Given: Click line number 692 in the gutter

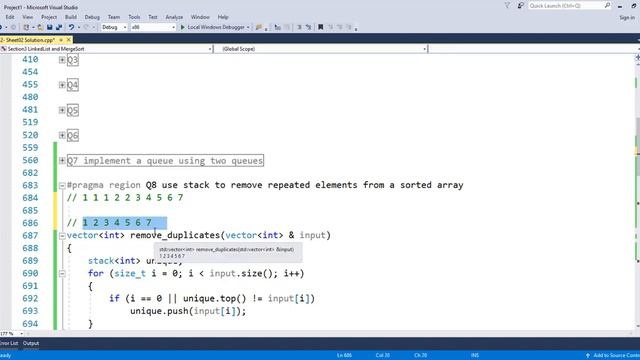Looking at the screenshot, I should tap(30, 299).
